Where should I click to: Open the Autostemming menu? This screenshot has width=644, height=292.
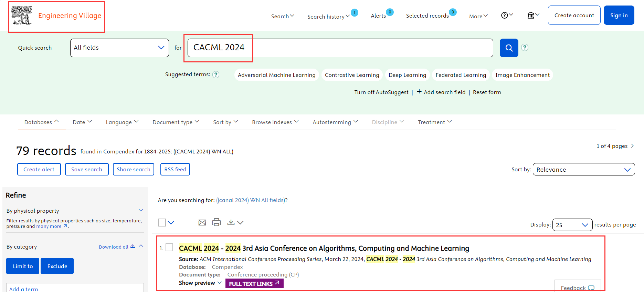tap(335, 122)
